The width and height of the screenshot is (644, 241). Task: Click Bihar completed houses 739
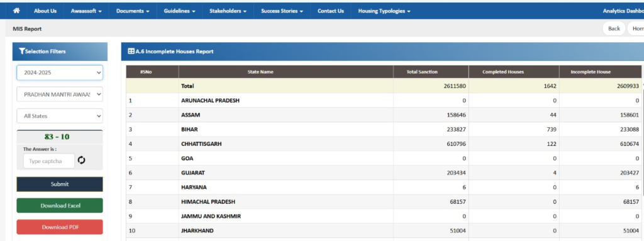552,130
